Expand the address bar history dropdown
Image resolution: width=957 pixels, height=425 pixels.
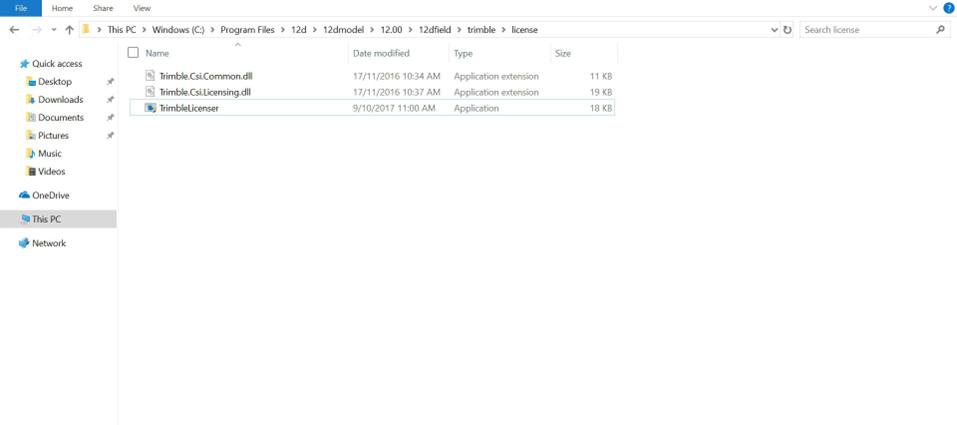[774, 30]
